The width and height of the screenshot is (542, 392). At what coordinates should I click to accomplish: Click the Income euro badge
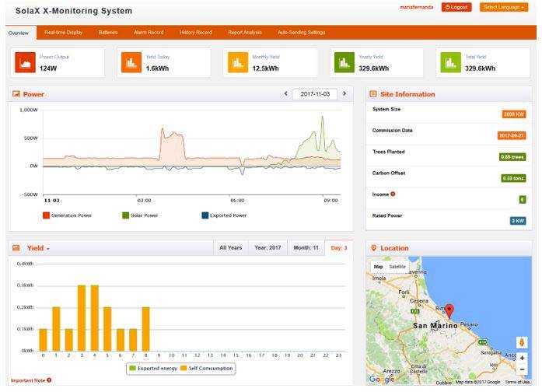(523, 199)
